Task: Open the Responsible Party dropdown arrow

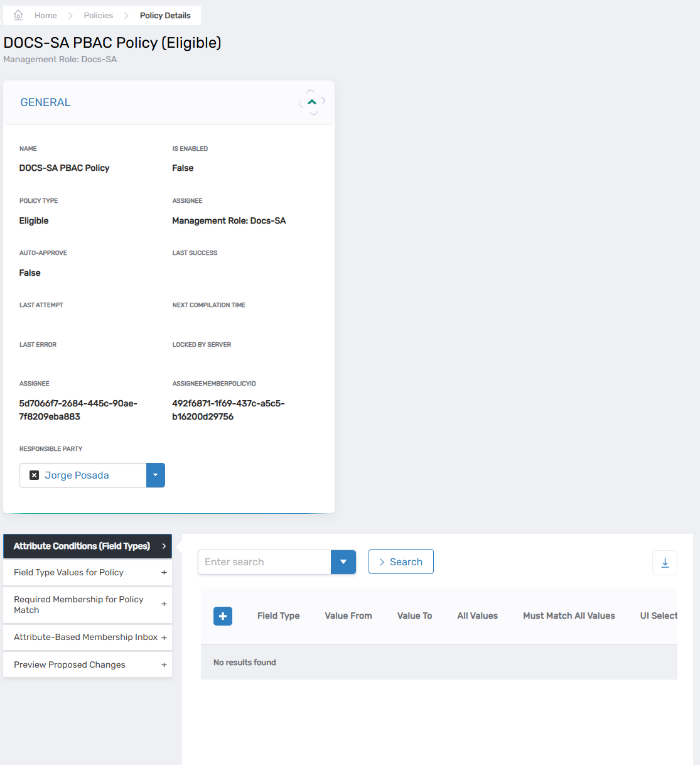Action: pos(156,475)
